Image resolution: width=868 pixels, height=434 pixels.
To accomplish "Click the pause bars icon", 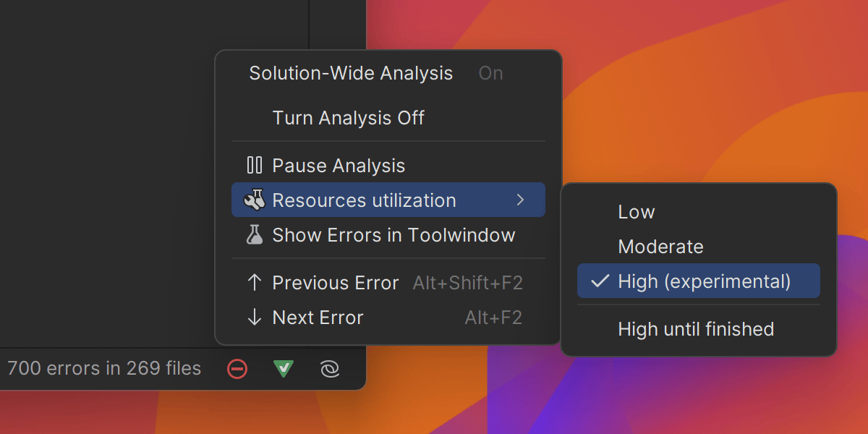I will (x=255, y=166).
